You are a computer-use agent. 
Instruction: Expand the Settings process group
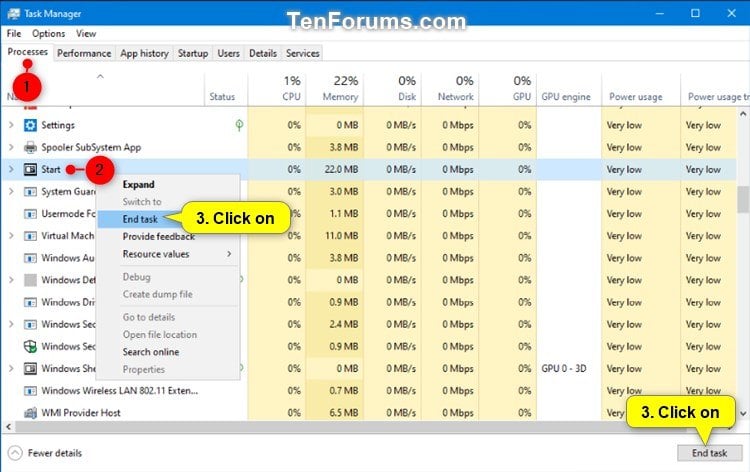11,125
